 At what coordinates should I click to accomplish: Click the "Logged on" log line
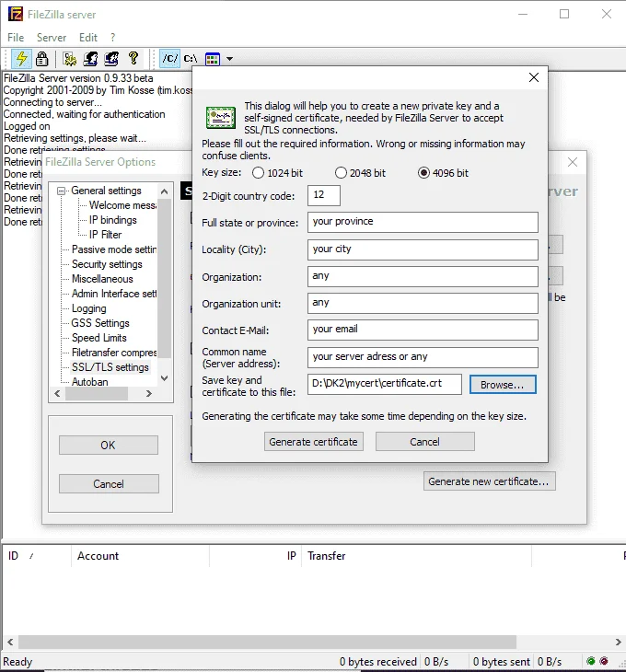[27, 126]
